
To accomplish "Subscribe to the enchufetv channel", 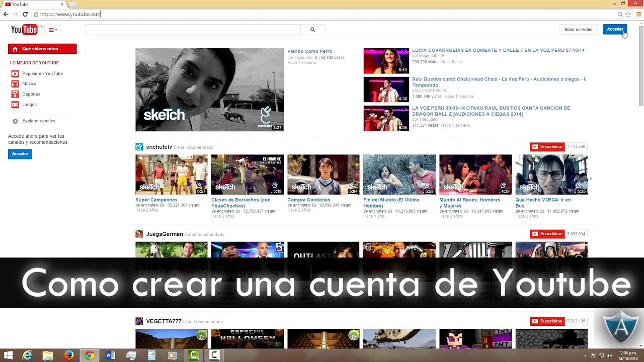I will [x=547, y=147].
